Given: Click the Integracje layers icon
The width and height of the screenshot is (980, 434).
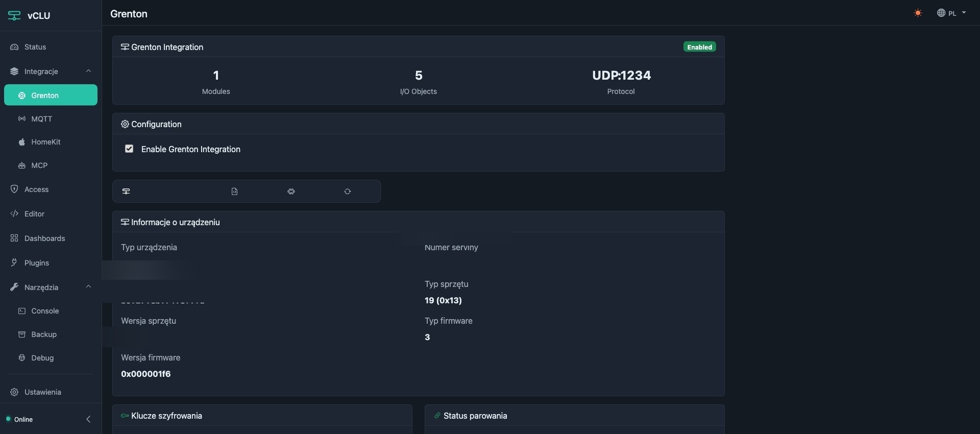Looking at the screenshot, I should point(14,71).
